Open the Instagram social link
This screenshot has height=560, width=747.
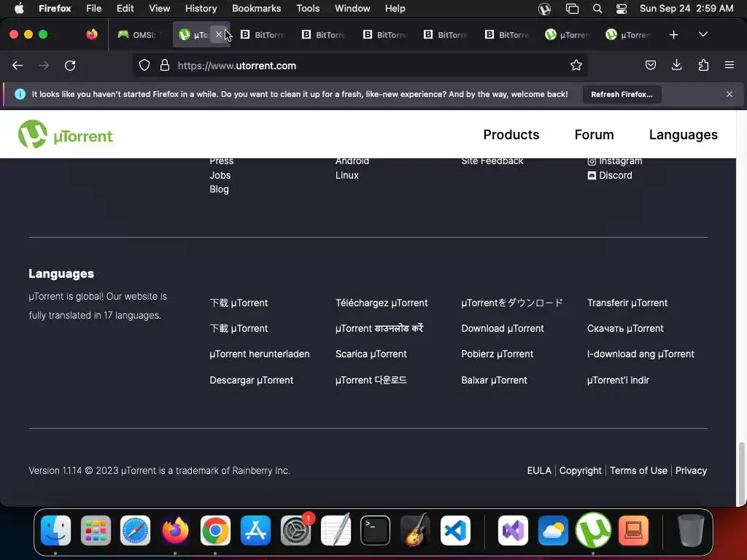[614, 161]
